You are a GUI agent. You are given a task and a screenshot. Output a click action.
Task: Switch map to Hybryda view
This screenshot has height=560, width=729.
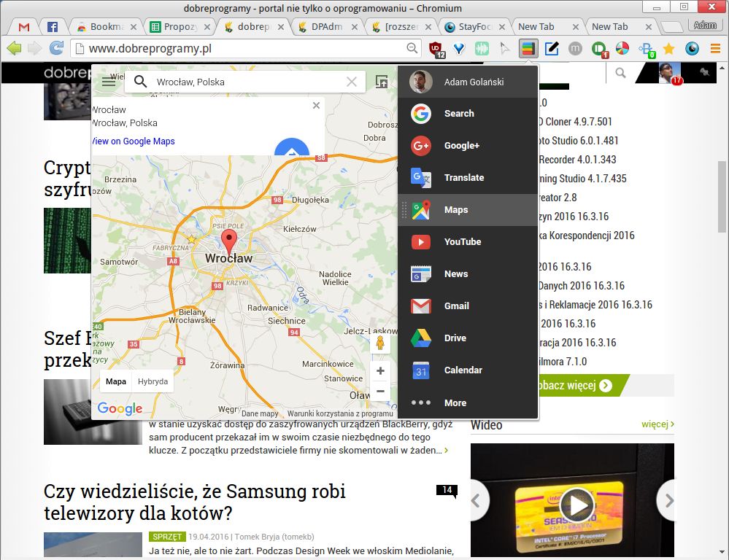[153, 381]
